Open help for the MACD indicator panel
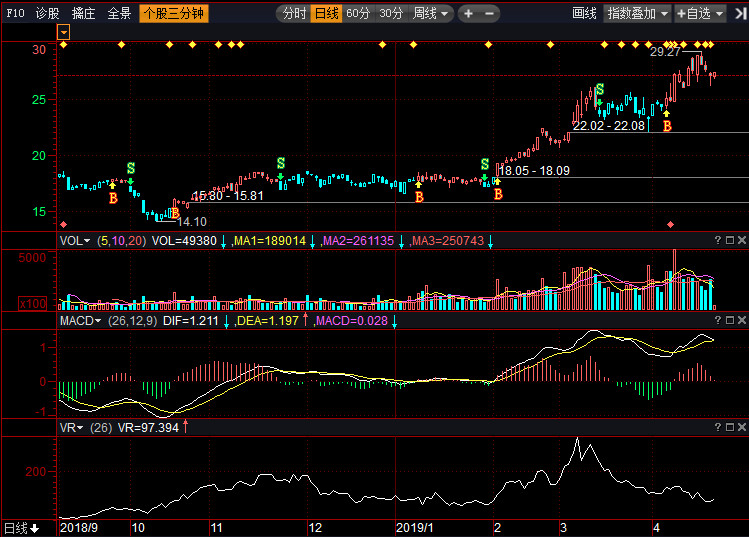The image size is (749, 537). 717,320
